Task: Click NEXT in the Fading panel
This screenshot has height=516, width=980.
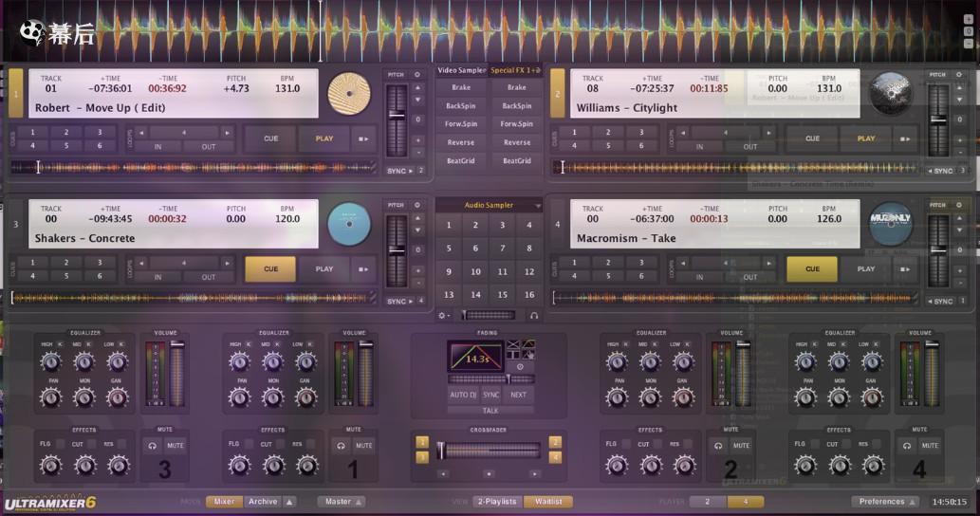Action: (x=518, y=395)
